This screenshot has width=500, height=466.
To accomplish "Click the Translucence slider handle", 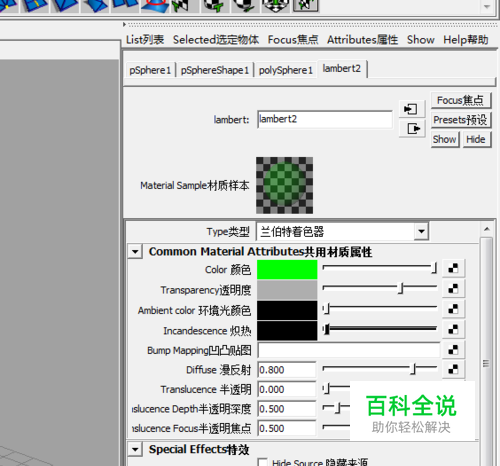I will tap(327, 388).
